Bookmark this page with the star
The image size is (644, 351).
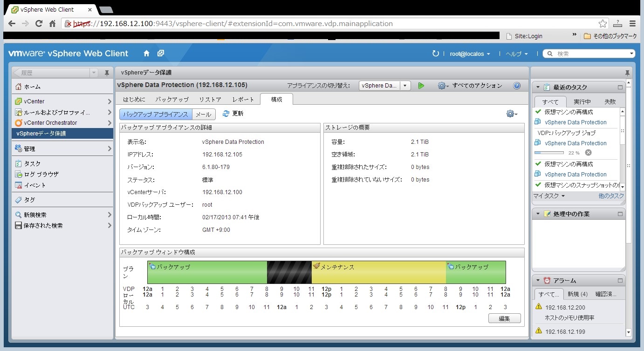coord(603,23)
